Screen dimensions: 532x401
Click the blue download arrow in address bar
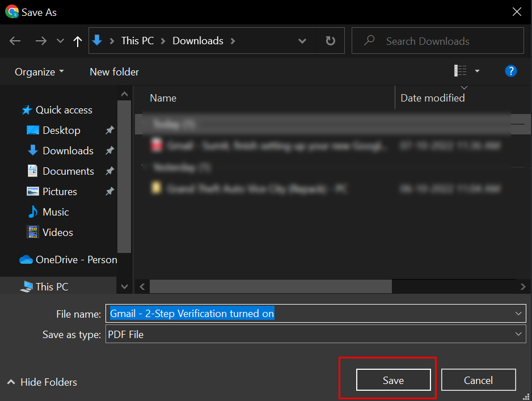pyautogui.click(x=97, y=40)
